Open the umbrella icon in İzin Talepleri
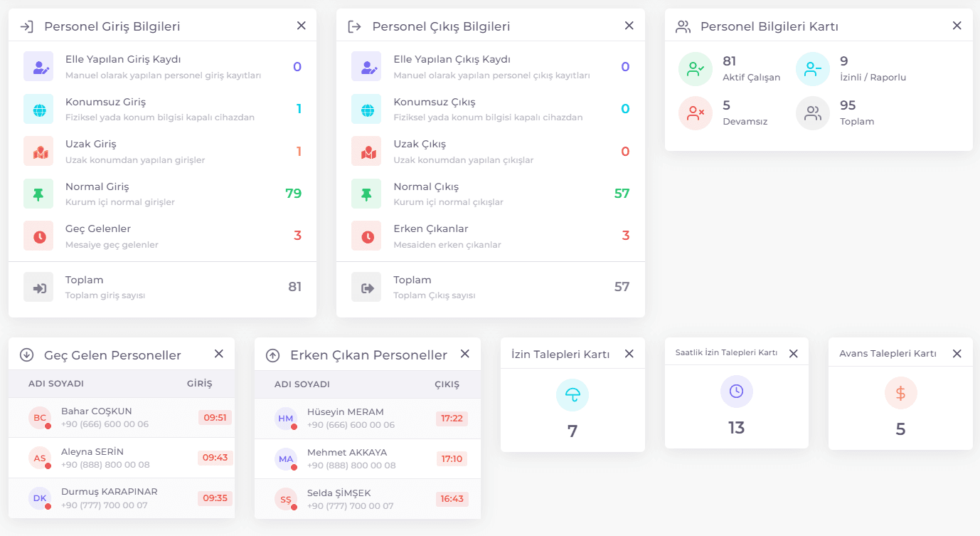 pyautogui.click(x=572, y=394)
